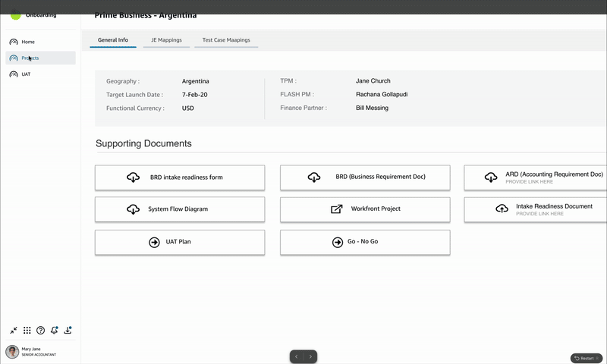Click cloud download icon for System Flow Diagram
This screenshot has height=364, width=607.
point(134,209)
